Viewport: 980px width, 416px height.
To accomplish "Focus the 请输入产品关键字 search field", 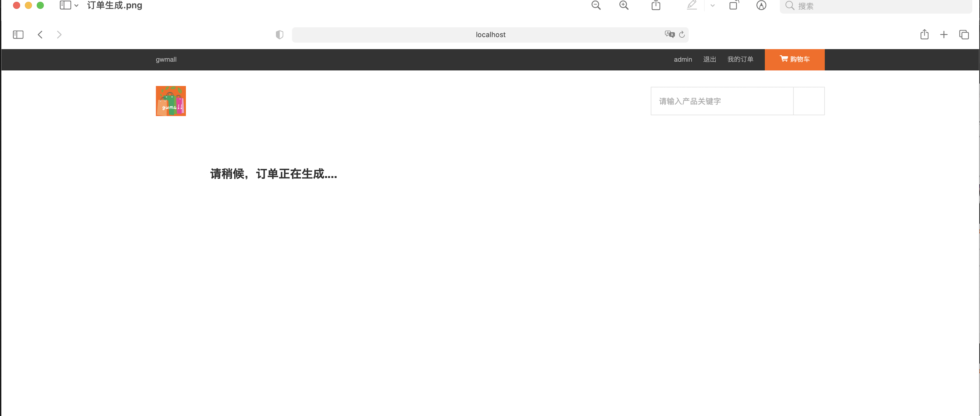I will tap(721, 101).
